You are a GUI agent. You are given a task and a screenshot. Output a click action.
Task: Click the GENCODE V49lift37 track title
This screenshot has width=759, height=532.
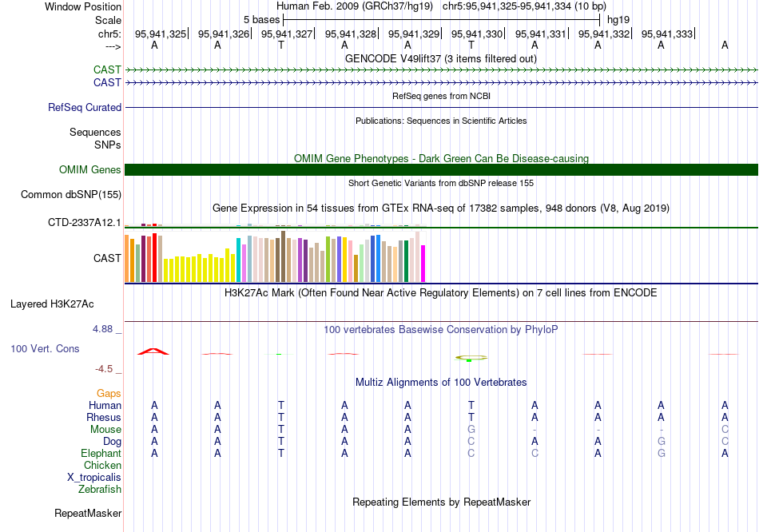point(440,59)
